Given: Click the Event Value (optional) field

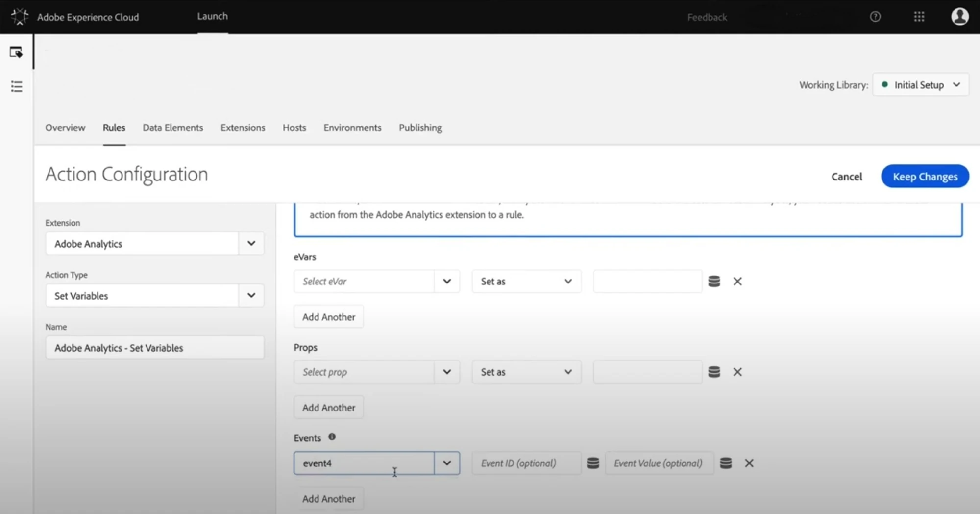Looking at the screenshot, I should (660, 463).
